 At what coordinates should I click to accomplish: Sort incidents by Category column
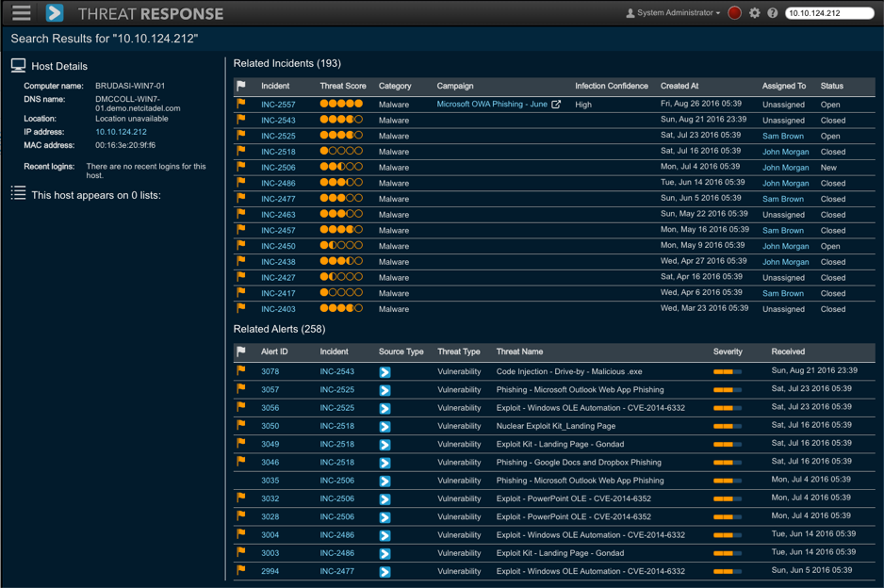[x=395, y=86]
